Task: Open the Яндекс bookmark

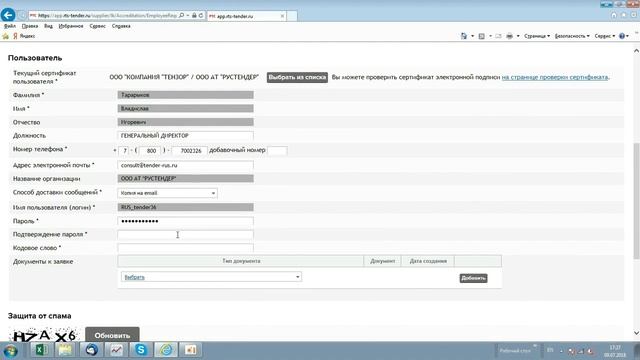Action: tap(24, 36)
